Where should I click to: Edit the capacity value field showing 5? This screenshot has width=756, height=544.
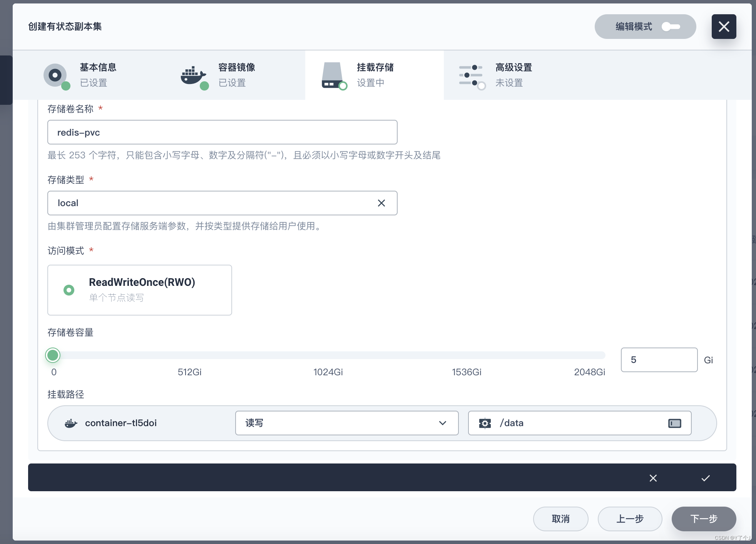point(659,360)
